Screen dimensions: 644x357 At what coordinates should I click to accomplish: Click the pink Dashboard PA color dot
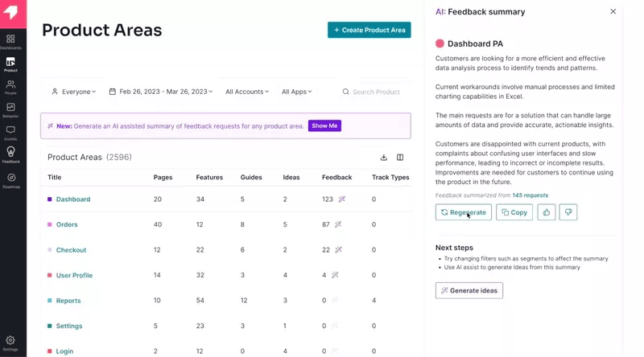pos(440,43)
